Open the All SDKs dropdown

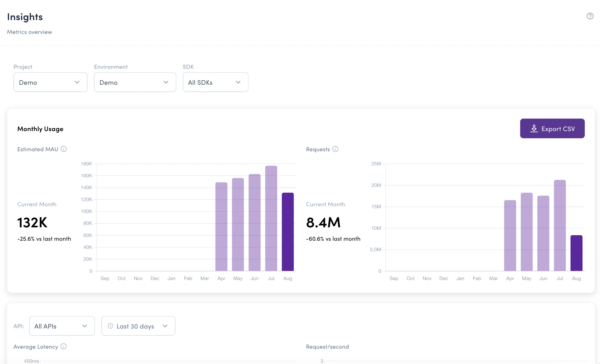215,82
